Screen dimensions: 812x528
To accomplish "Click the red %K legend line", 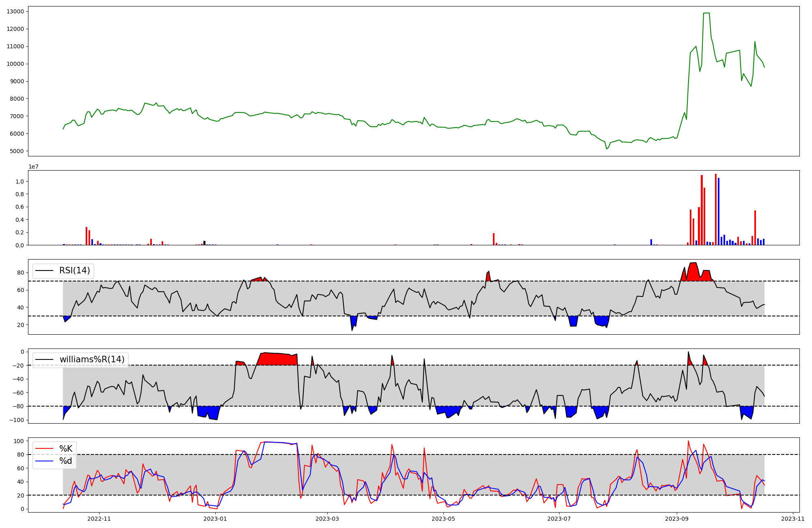I will (x=44, y=448).
